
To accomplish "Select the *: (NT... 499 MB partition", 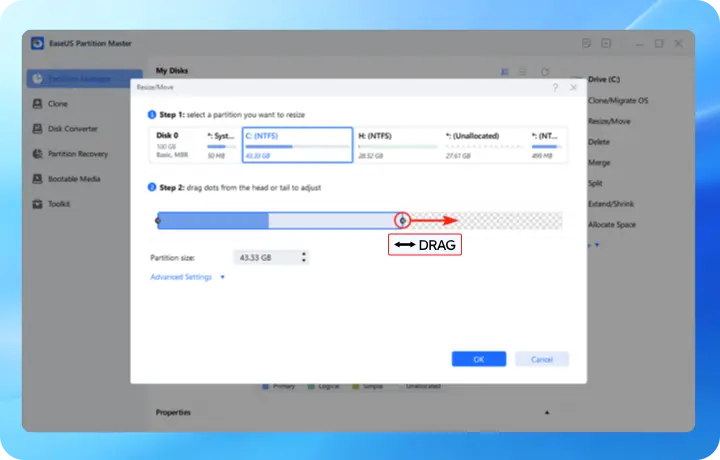I will click(x=546, y=145).
